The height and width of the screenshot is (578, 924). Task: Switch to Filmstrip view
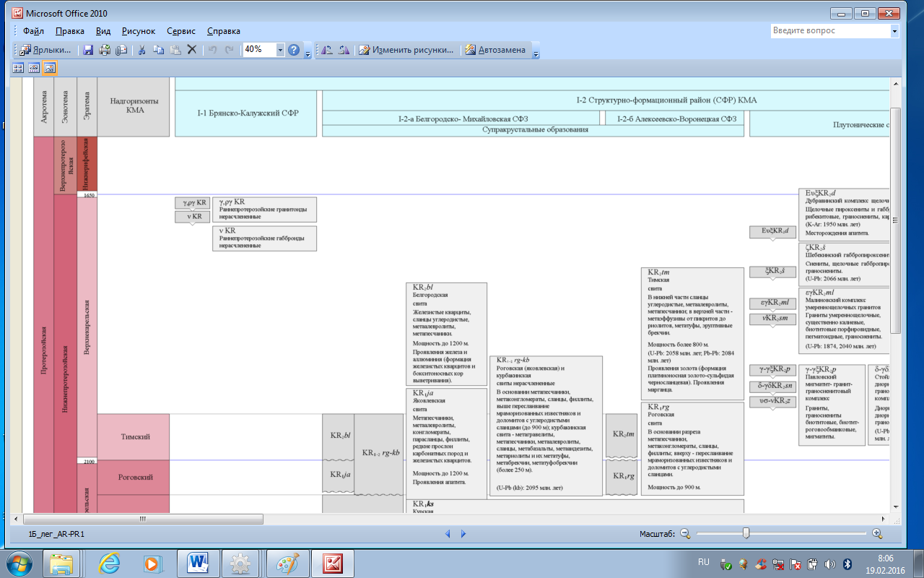tap(33, 68)
